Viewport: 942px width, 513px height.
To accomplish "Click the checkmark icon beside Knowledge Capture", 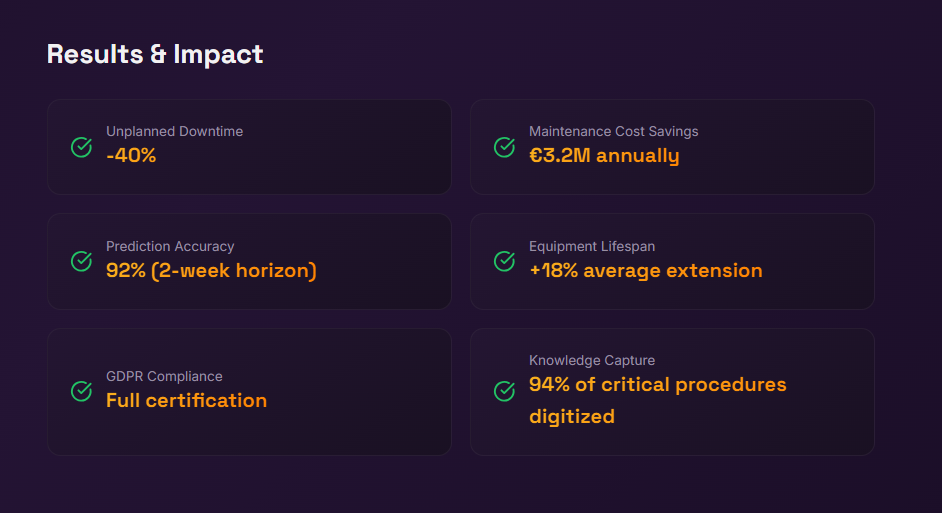I will click(x=505, y=391).
